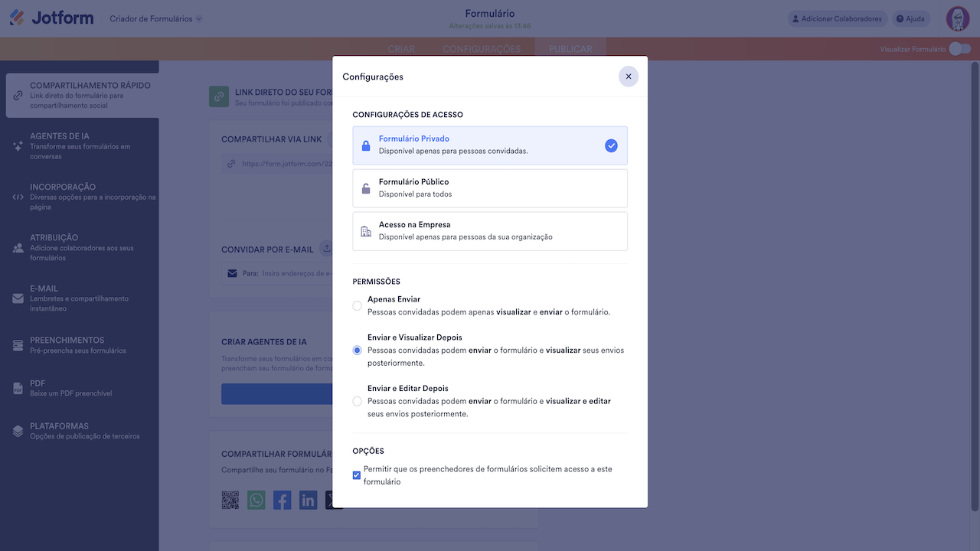Open Preenchimentos via its stacked icon
The width and height of the screenshot is (980, 551).
[18, 345]
